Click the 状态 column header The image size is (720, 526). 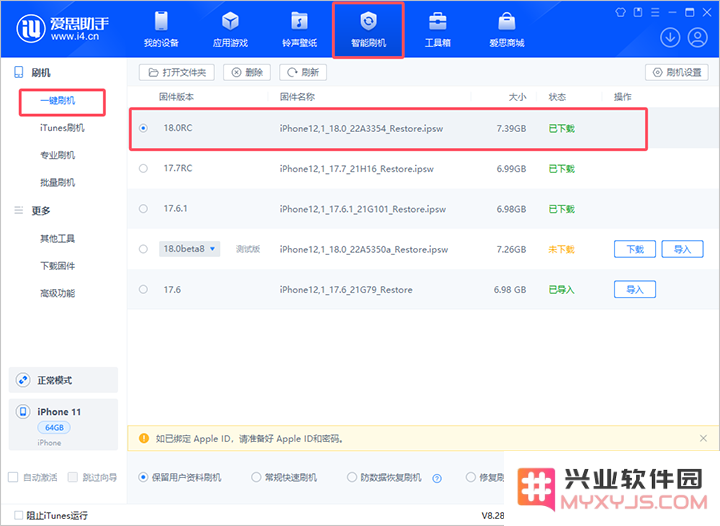[x=557, y=97]
